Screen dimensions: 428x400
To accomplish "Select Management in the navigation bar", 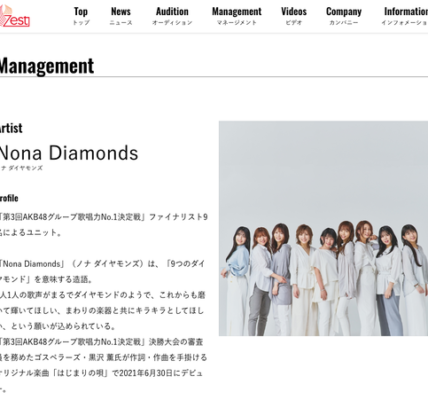I will point(237,16).
